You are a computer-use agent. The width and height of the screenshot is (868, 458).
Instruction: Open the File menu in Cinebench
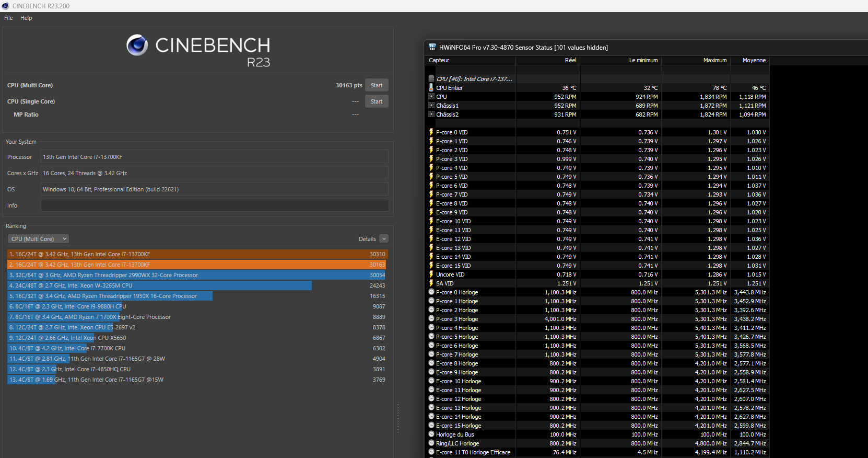click(x=8, y=18)
